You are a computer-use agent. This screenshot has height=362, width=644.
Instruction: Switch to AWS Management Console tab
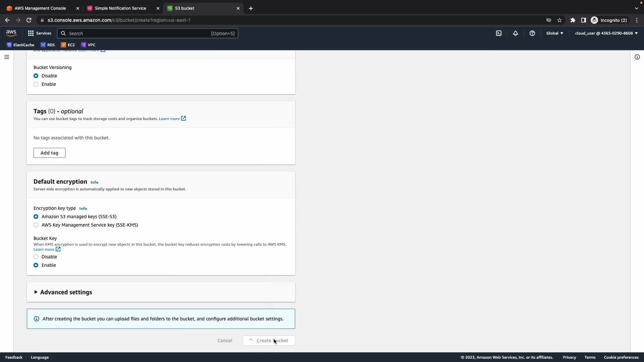40,8
